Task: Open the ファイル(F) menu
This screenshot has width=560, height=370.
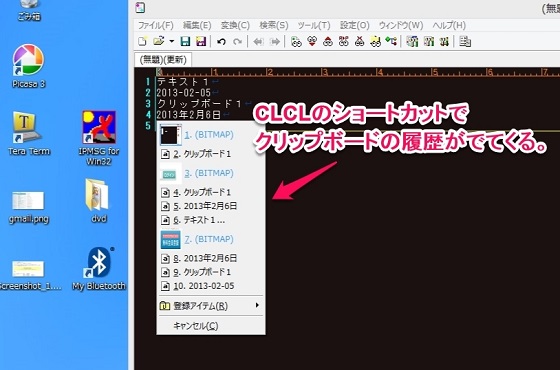Action: pos(156,25)
